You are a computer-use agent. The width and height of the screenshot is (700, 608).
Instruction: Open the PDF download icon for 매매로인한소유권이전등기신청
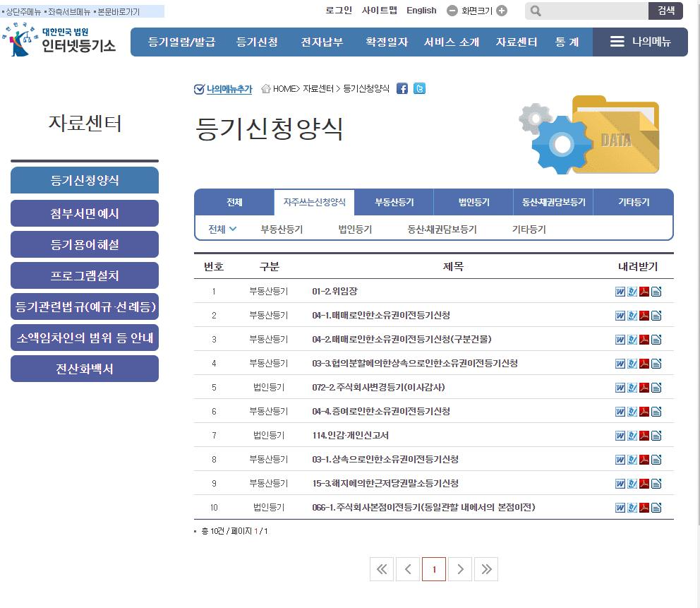tap(644, 315)
